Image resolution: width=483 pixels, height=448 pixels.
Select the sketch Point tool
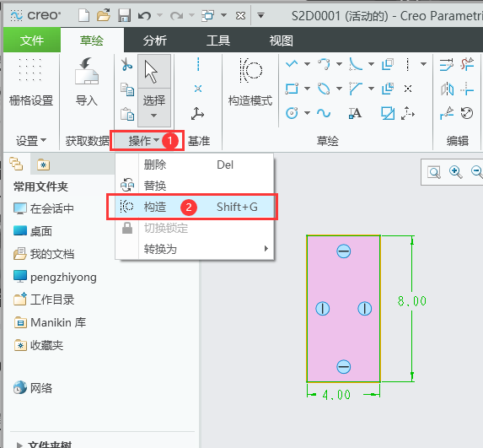[408, 89]
